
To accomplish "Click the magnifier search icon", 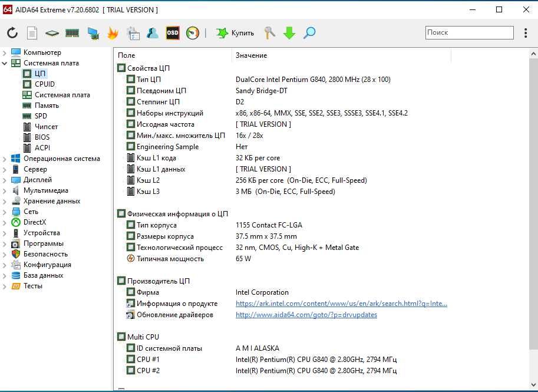I will 309,33.
